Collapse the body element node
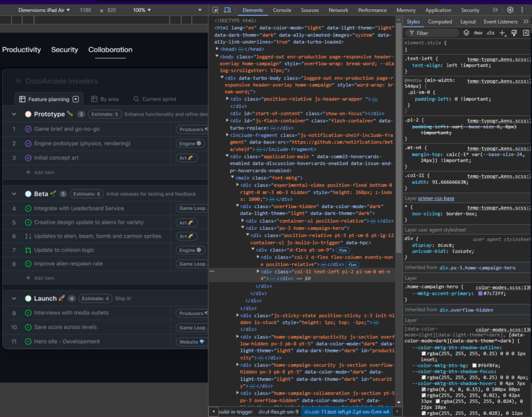Viewport: 532px width, 417px height. point(217,56)
